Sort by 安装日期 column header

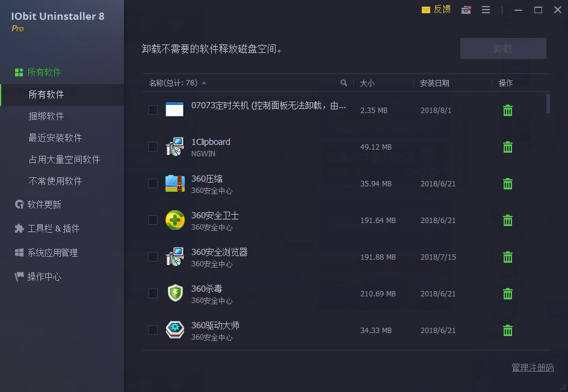point(434,83)
